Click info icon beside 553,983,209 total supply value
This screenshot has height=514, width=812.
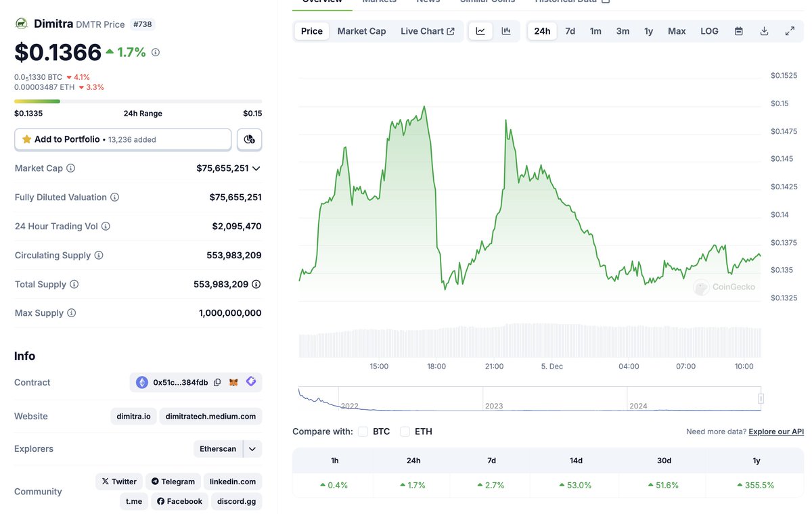[x=256, y=285]
